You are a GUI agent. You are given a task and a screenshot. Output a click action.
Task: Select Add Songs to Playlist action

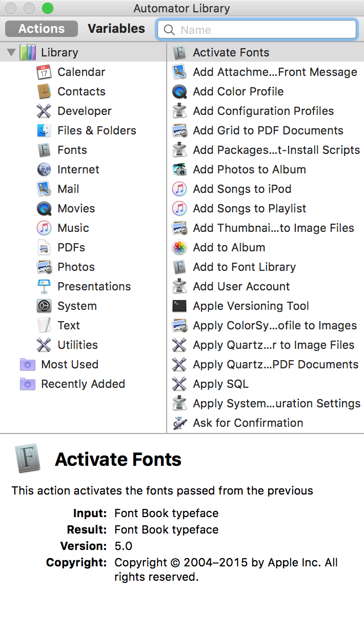[x=266, y=208]
